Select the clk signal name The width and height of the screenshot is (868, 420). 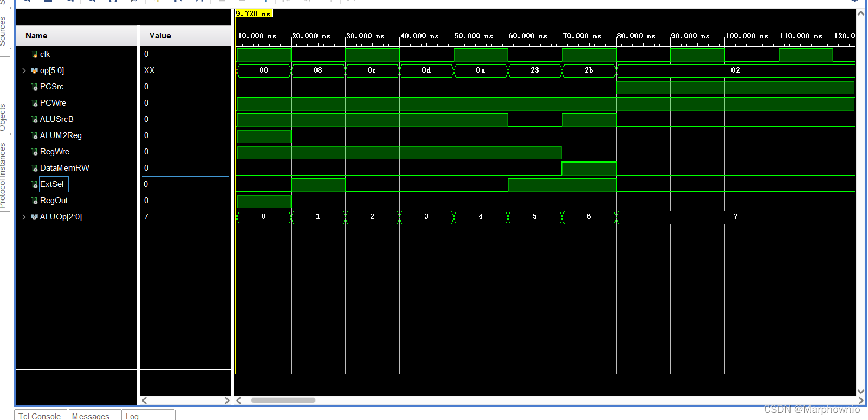45,54
